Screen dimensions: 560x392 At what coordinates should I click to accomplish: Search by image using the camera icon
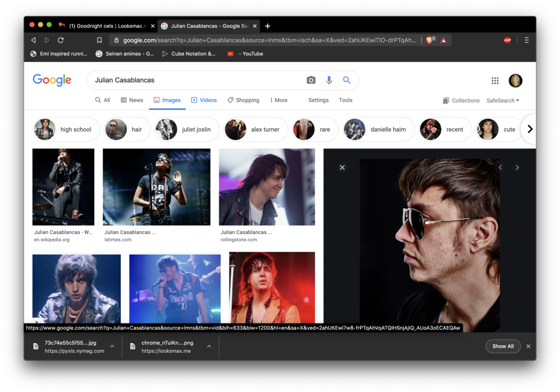point(311,80)
